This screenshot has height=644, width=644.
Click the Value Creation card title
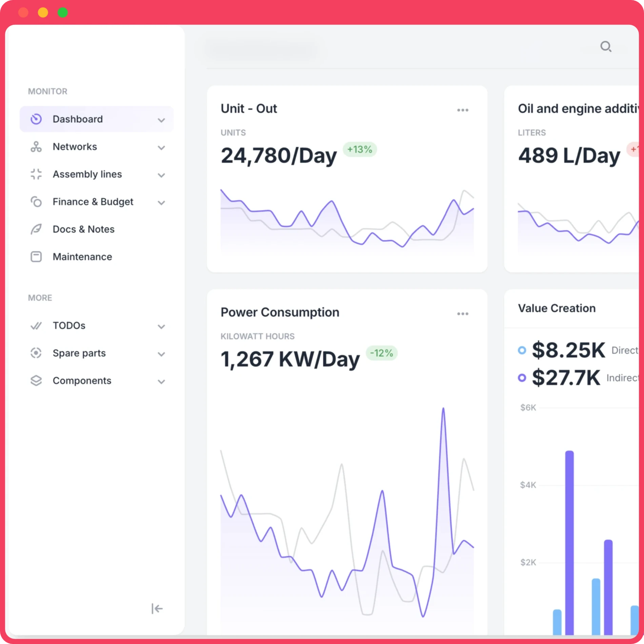[x=557, y=308]
